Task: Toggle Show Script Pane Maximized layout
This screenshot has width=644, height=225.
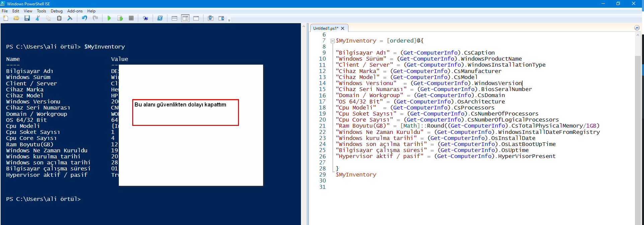Action: [x=196, y=18]
